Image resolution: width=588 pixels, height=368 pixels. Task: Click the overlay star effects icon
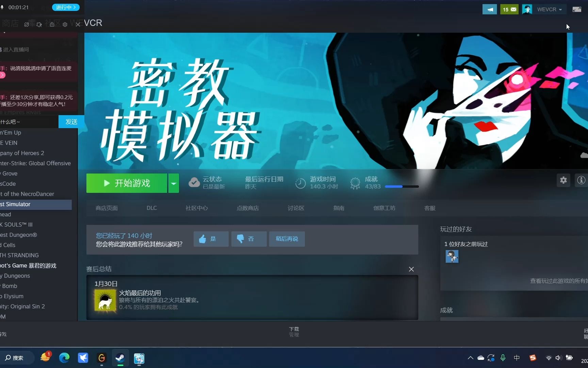[39, 25]
